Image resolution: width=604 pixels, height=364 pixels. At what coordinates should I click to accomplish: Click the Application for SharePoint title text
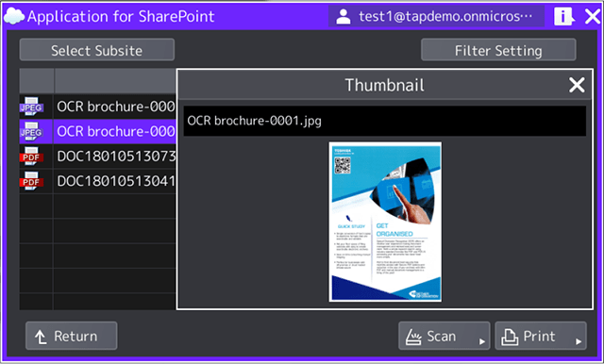tap(121, 17)
